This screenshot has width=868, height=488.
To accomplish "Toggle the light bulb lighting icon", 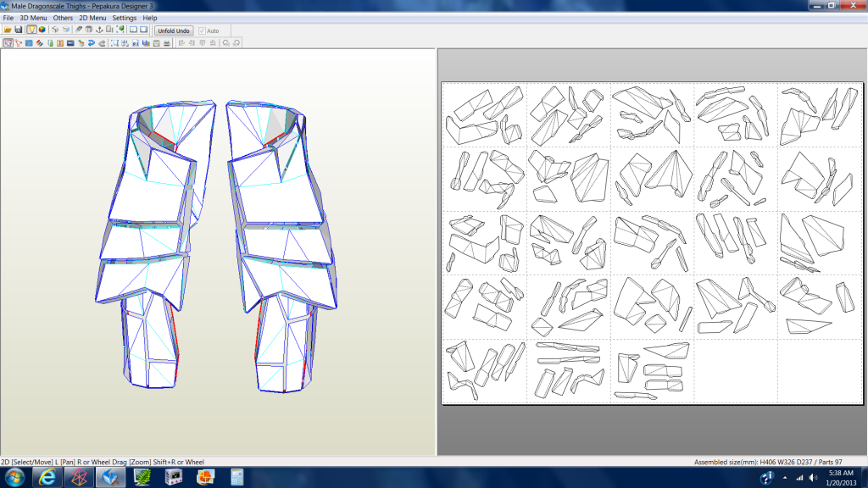I will click(31, 30).
